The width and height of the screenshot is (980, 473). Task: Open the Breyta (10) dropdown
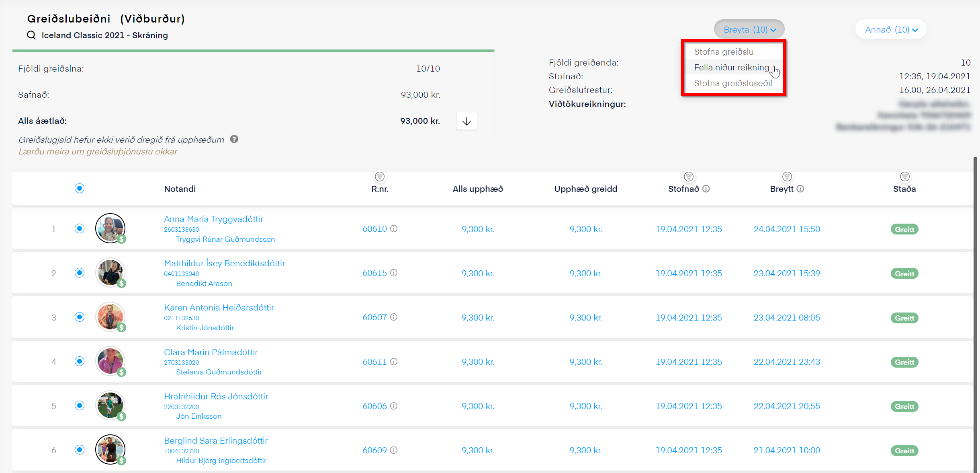tap(749, 29)
